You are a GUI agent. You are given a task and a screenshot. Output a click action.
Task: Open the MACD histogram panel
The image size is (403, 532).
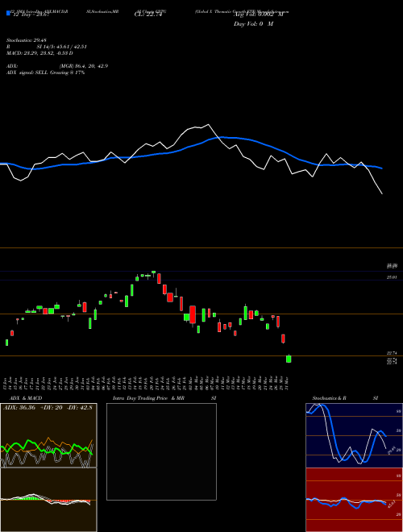point(48,500)
